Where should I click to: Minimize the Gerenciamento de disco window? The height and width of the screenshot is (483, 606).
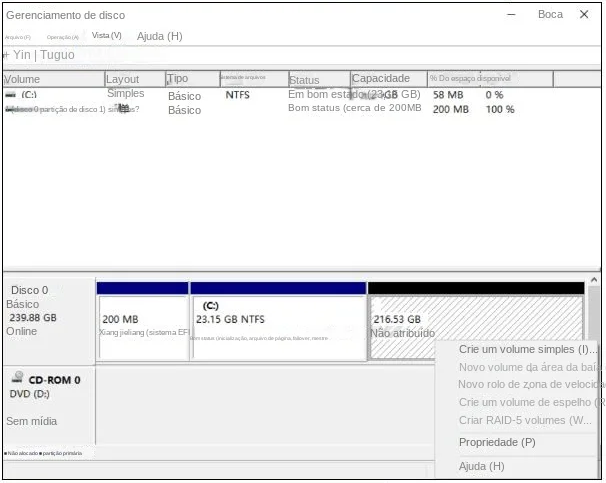coord(511,15)
